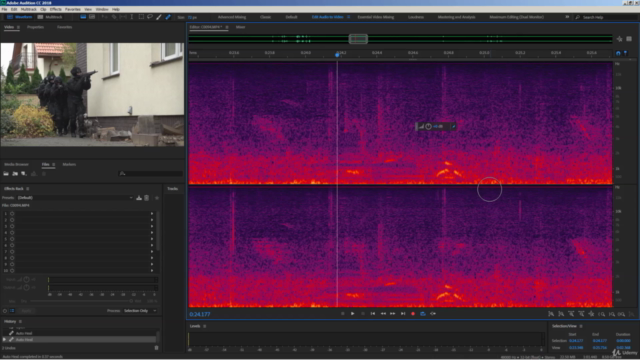Choose the Default workspace
Image resolution: width=640 pixels, height=360 pixels.
[x=291, y=17]
